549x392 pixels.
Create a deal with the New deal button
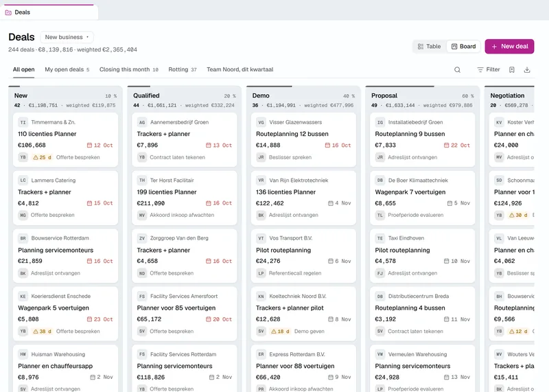click(x=509, y=46)
